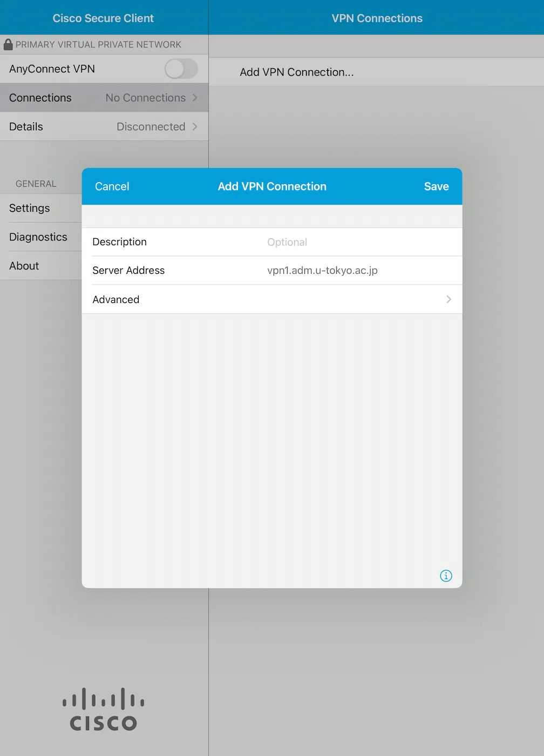544x756 pixels.
Task: Open the About page
Action: (24, 266)
